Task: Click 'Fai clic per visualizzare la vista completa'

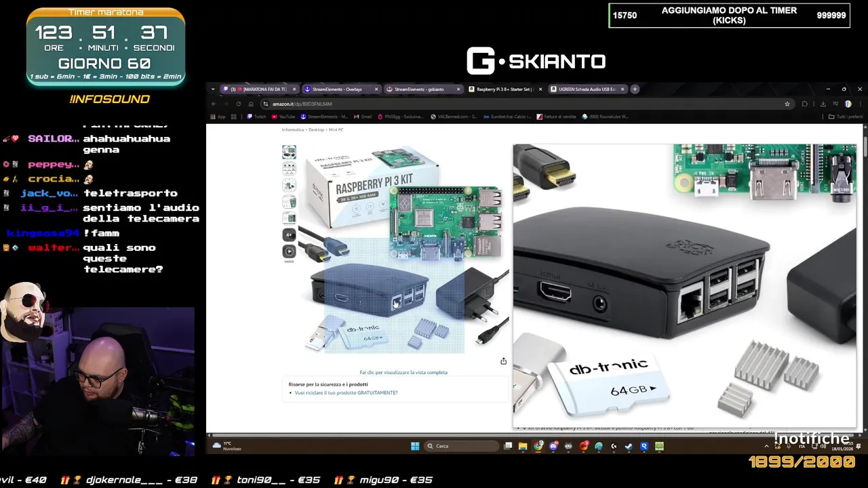Action: tap(403, 372)
